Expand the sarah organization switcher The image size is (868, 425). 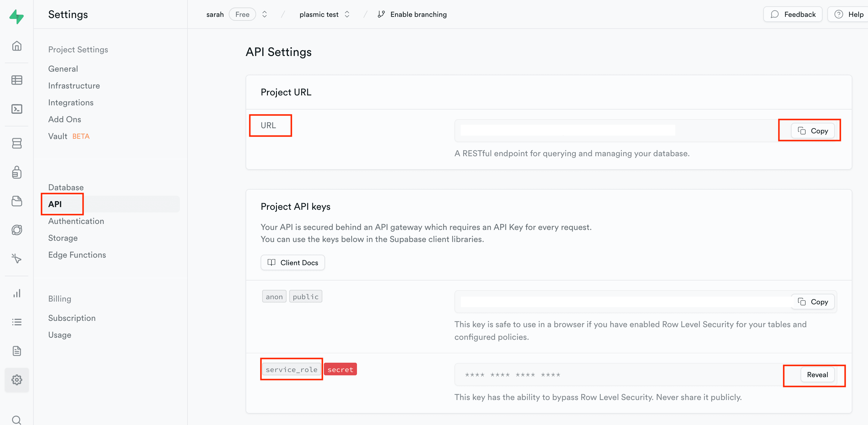tap(265, 14)
